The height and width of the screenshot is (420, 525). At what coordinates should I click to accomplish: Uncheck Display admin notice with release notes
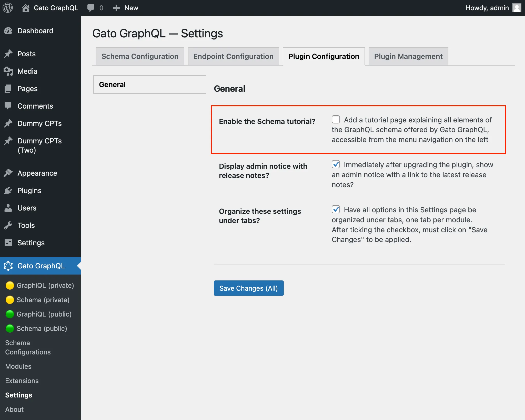click(x=336, y=164)
